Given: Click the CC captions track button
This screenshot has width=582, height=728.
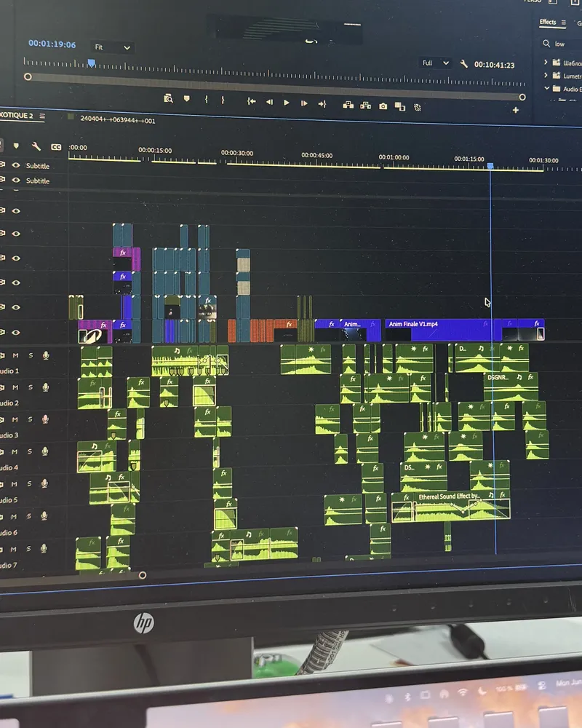Looking at the screenshot, I should pyautogui.click(x=56, y=147).
